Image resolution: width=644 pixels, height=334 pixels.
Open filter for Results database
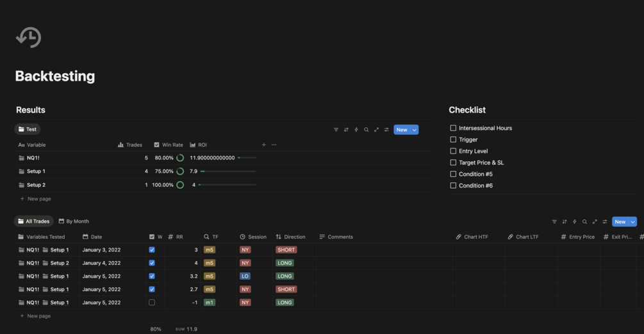[336, 130]
